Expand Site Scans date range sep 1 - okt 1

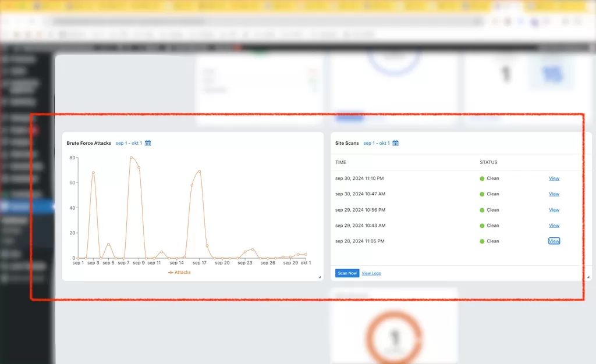coord(377,143)
